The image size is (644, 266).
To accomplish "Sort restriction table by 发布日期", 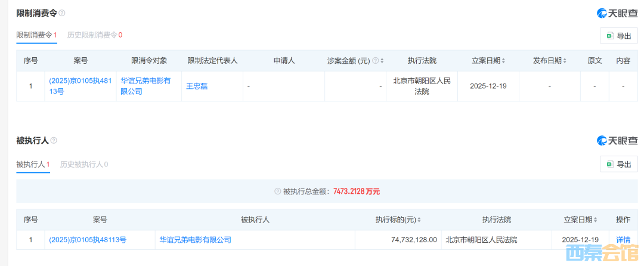I will point(565,61).
